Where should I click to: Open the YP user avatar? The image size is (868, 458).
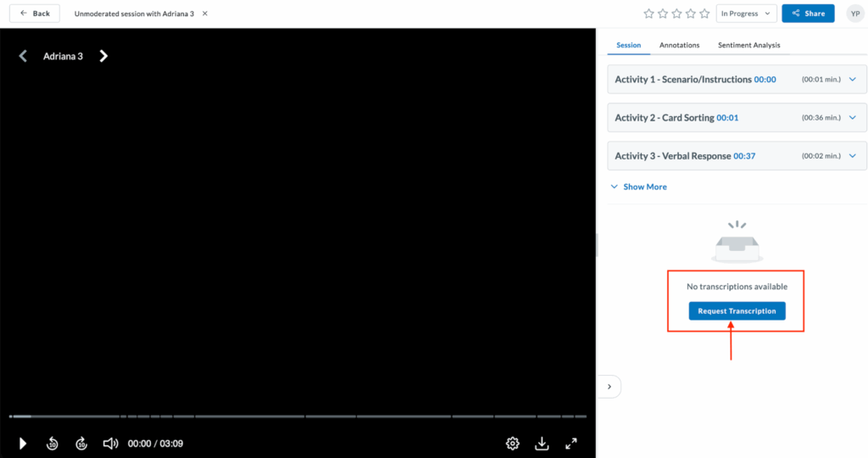(855, 14)
